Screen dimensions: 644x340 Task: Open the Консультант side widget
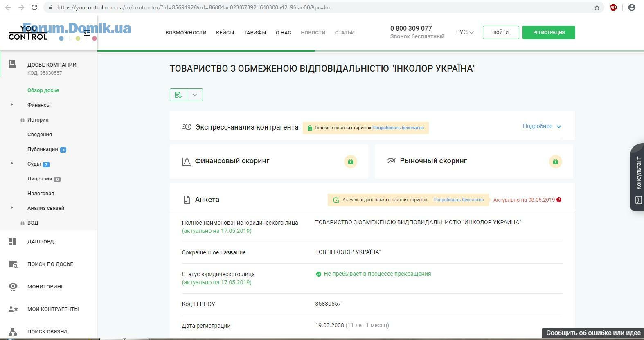pos(637,177)
